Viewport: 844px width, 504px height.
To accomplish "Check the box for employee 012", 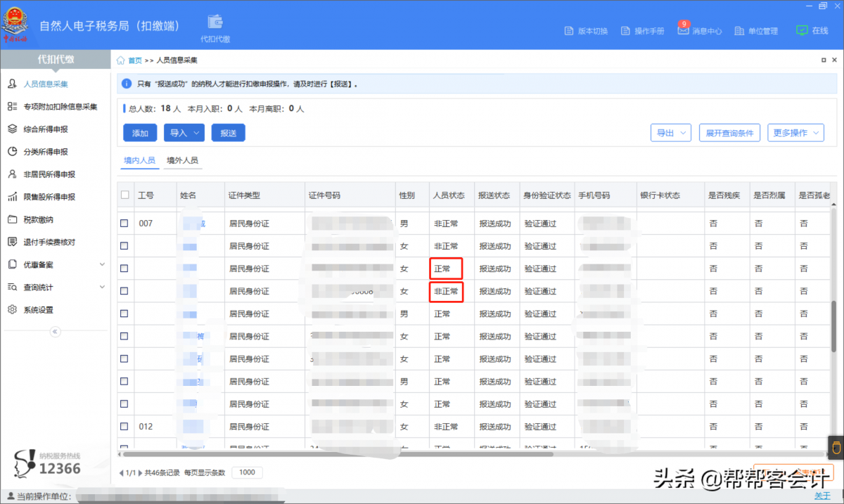I will tap(124, 427).
